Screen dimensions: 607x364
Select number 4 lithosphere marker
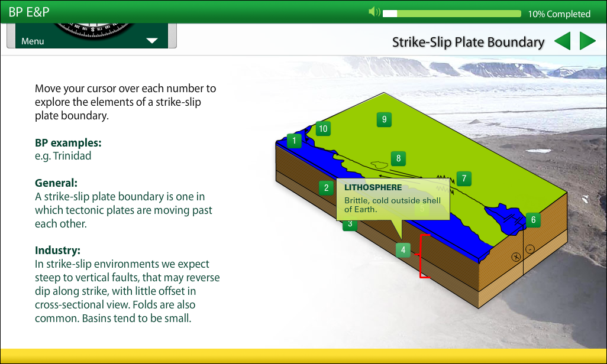click(403, 250)
